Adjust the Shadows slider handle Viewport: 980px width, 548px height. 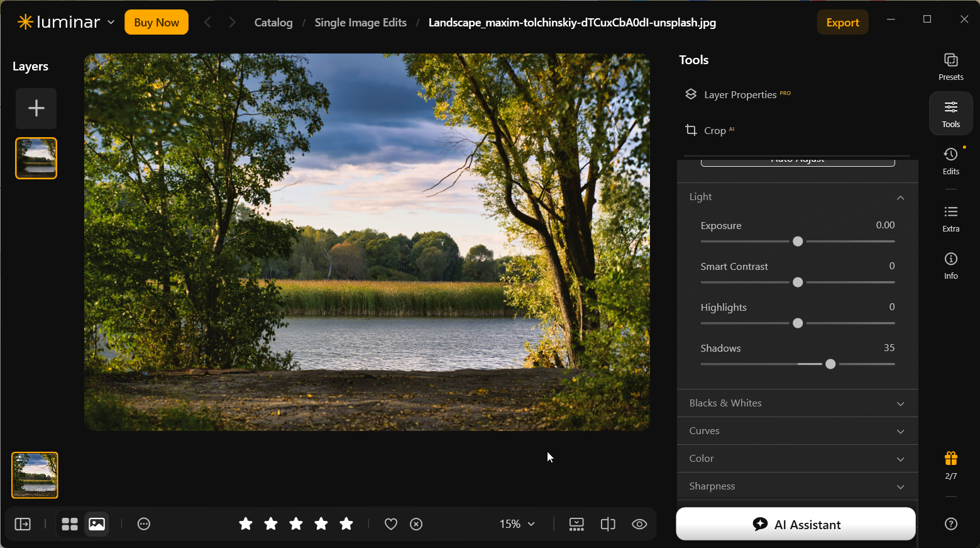tap(830, 364)
